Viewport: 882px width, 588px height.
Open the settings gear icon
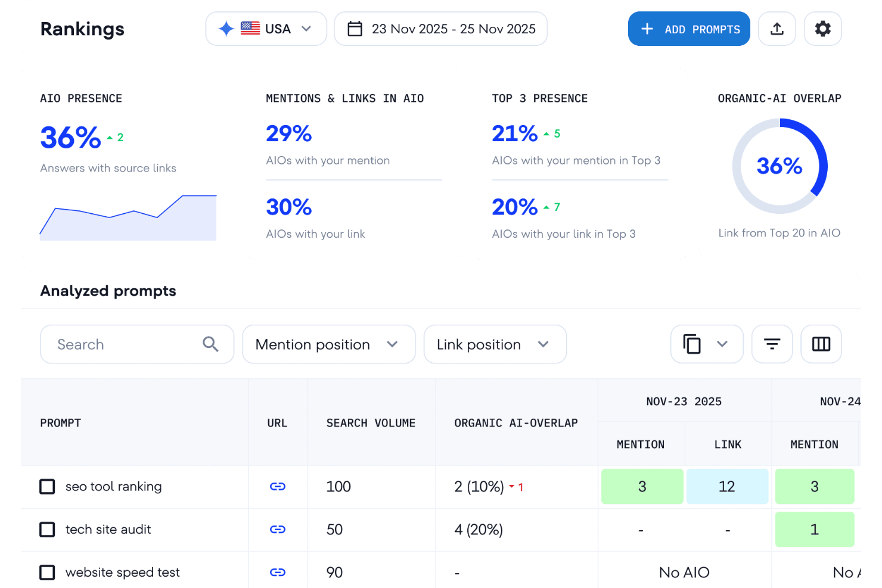(823, 28)
